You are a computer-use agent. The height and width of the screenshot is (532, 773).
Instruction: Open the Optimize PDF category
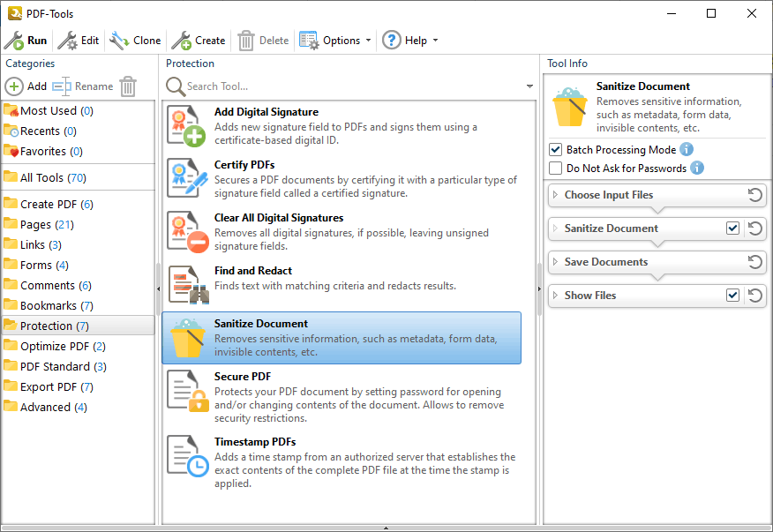(x=79, y=346)
